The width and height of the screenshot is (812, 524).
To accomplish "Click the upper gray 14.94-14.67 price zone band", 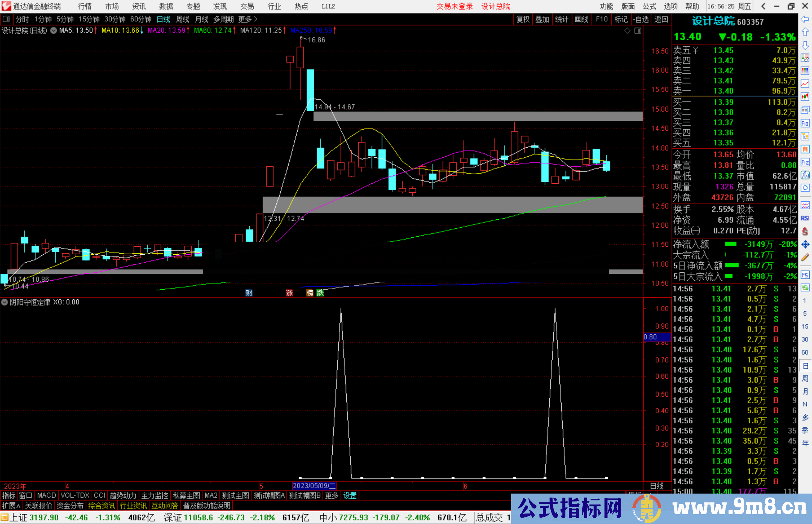I will [477, 116].
